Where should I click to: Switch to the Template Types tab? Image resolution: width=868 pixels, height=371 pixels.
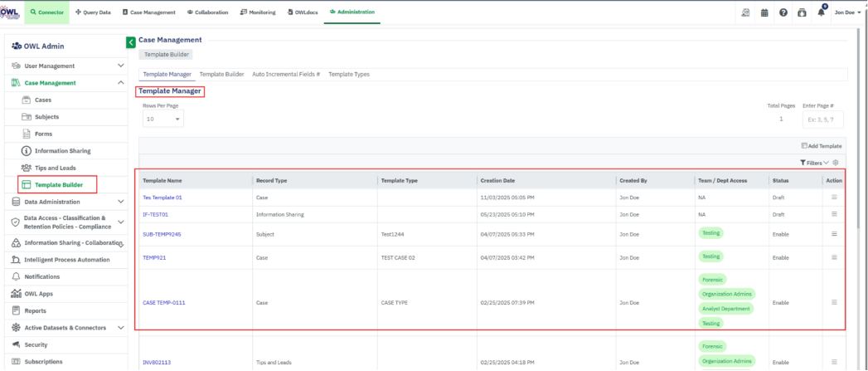pos(349,74)
